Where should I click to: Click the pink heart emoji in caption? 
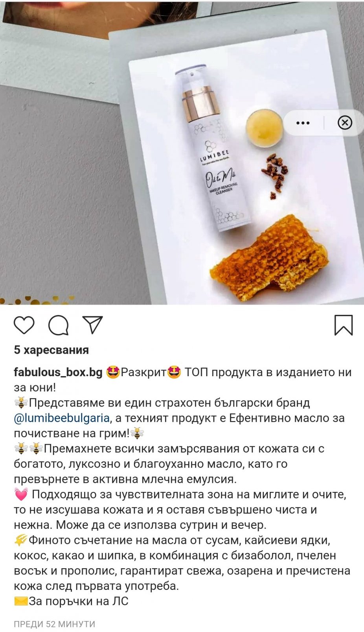point(21,494)
